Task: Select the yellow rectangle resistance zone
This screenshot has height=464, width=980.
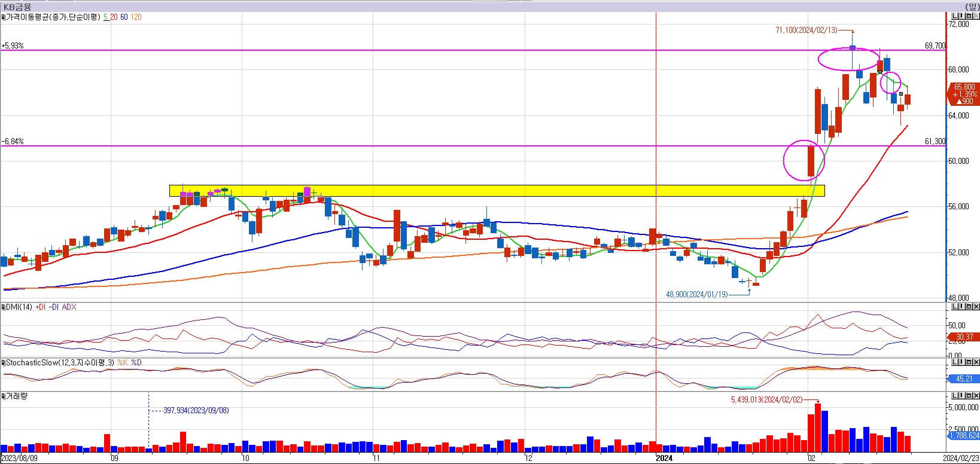Action: click(497, 191)
